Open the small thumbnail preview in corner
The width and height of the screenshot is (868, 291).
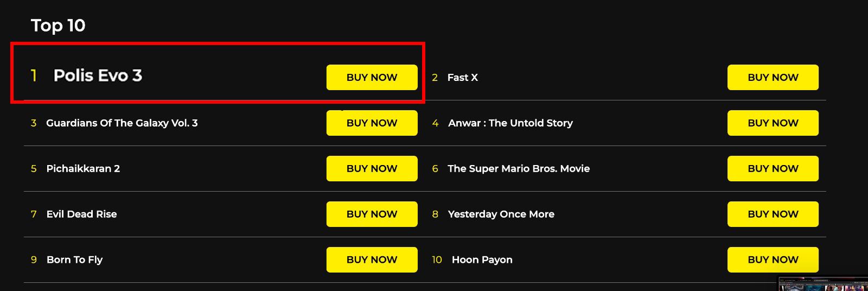point(822,284)
